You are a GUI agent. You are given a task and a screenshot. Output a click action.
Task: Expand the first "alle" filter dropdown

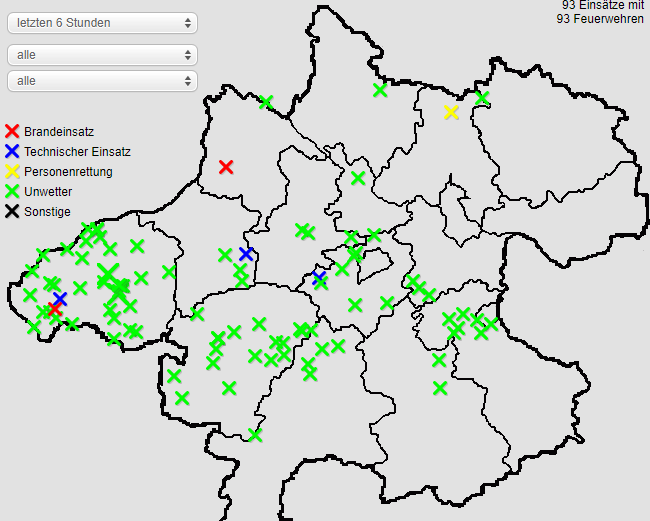point(102,55)
